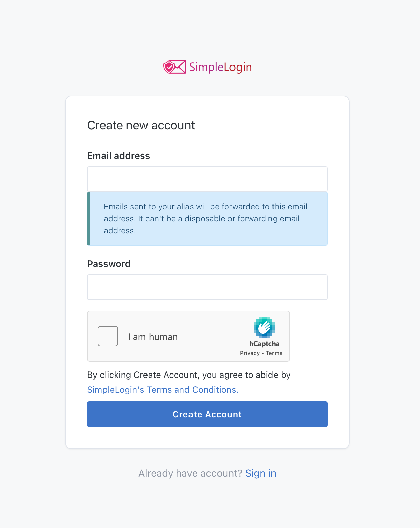Open the hCaptcha Privacy link
The height and width of the screenshot is (528, 420).
(250, 353)
